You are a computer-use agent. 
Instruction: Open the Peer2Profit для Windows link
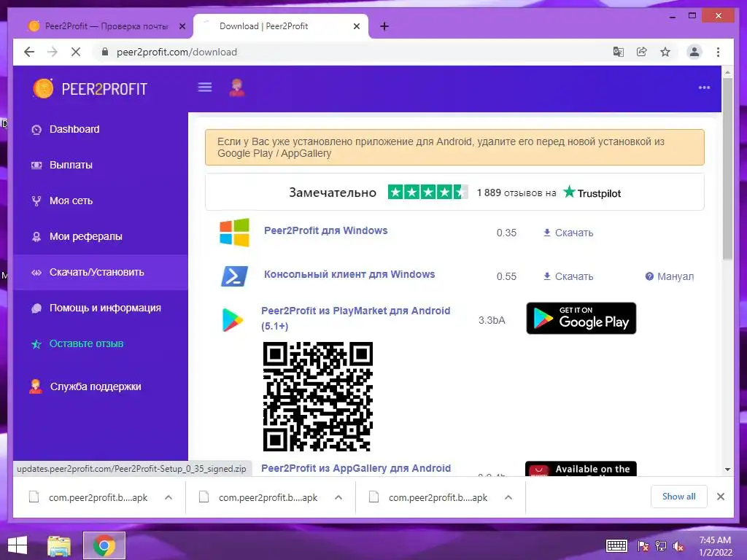coord(326,230)
